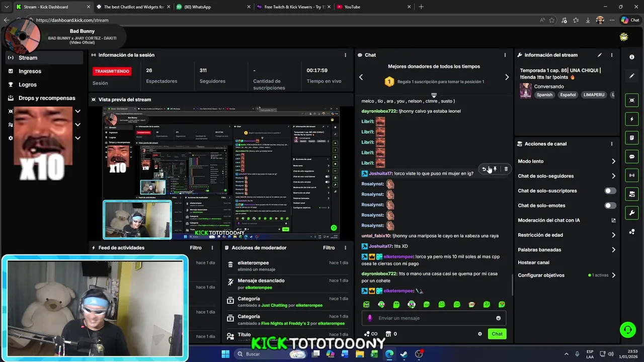
Task: Switch to Free Twitch & Kick Viewers tab
Action: (x=293, y=7)
